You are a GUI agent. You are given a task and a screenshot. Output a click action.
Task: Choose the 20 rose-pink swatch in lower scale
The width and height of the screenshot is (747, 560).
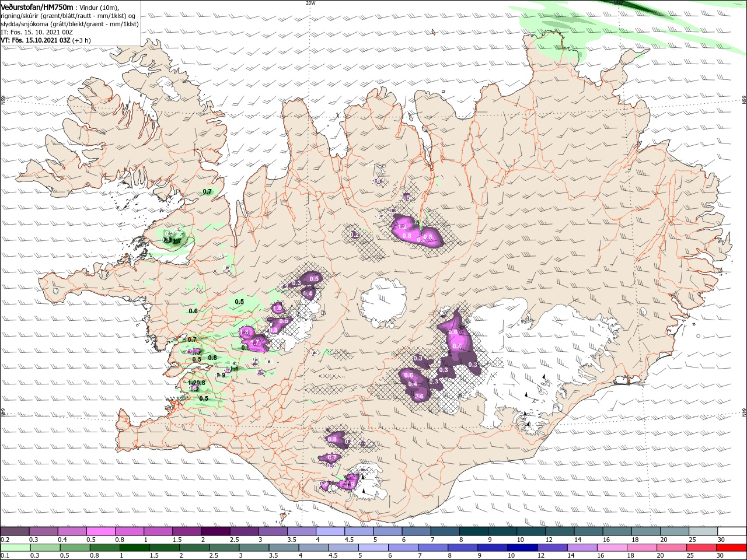pyautogui.click(x=672, y=548)
